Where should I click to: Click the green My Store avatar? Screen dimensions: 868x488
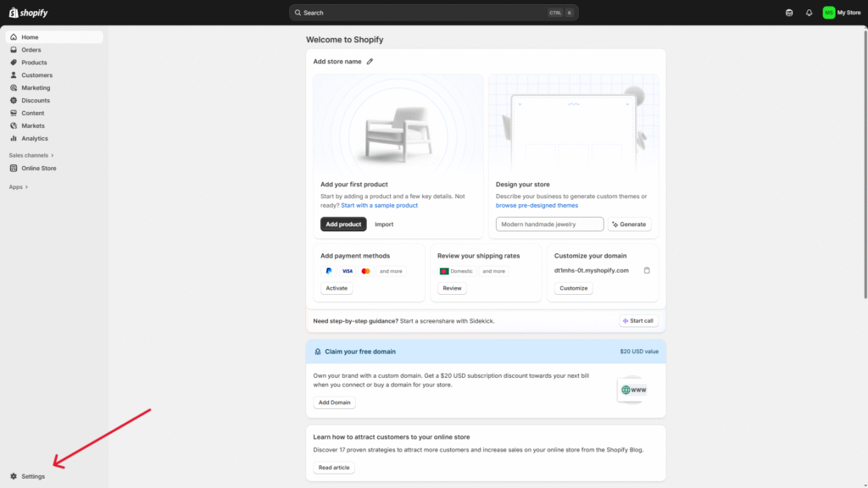[x=828, y=13]
